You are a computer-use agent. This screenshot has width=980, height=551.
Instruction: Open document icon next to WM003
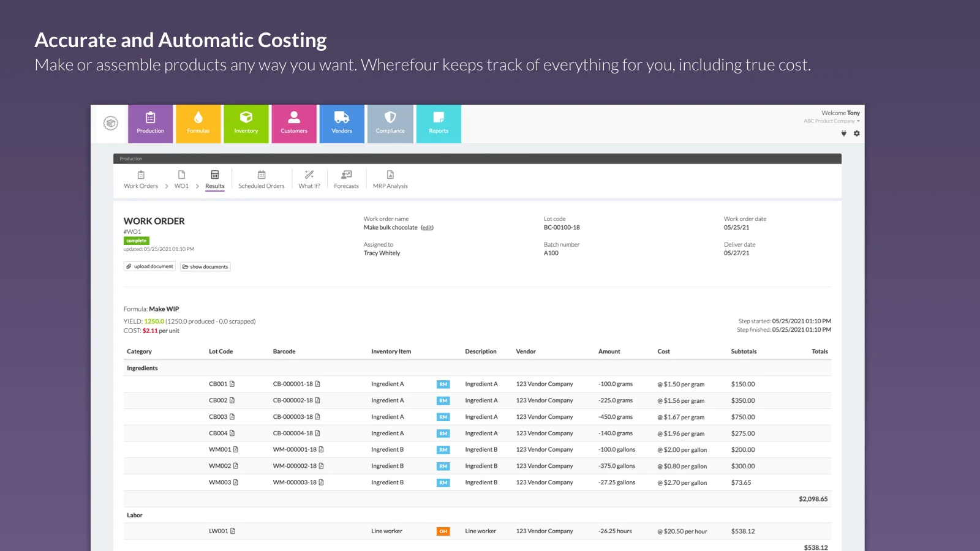tap(236, 482)
